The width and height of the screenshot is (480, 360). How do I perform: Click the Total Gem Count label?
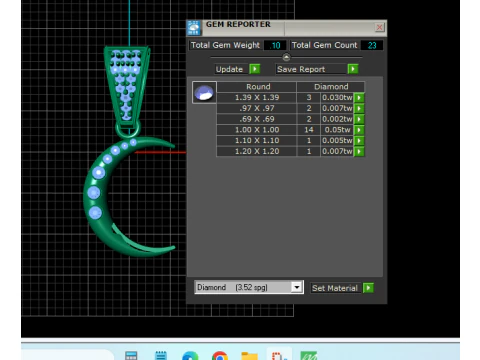[324, 45]
